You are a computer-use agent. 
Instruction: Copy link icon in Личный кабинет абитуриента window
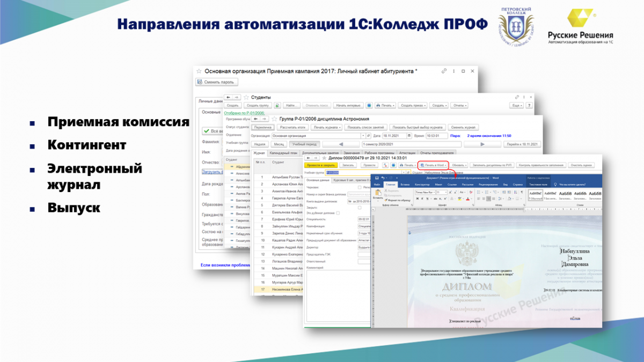444,71
